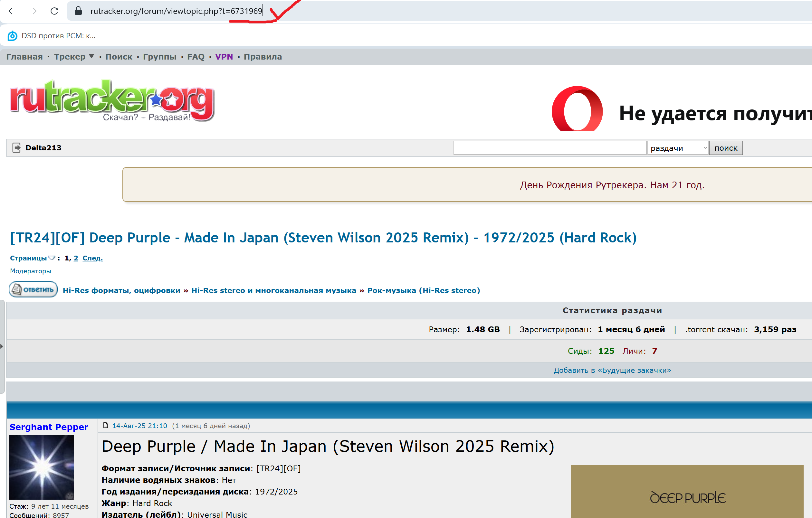Click the Личи 7 leechers count
Screen dimensions: 812x518
click(x=654, y=351)
